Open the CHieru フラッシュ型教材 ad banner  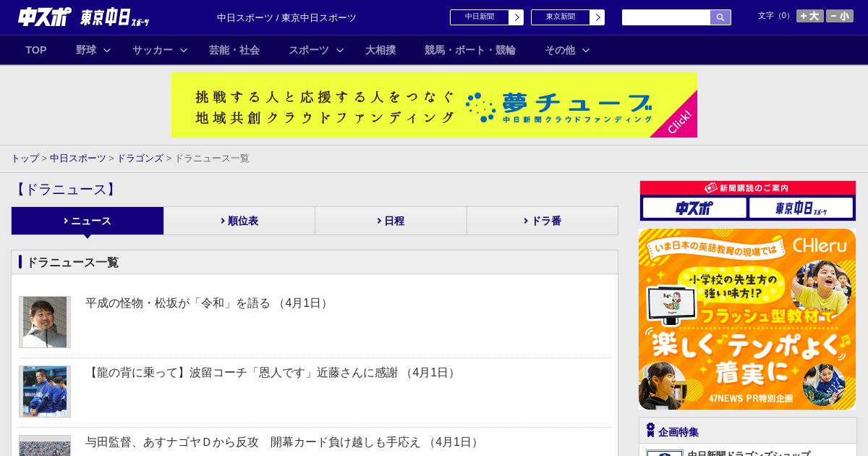[747, 319]
